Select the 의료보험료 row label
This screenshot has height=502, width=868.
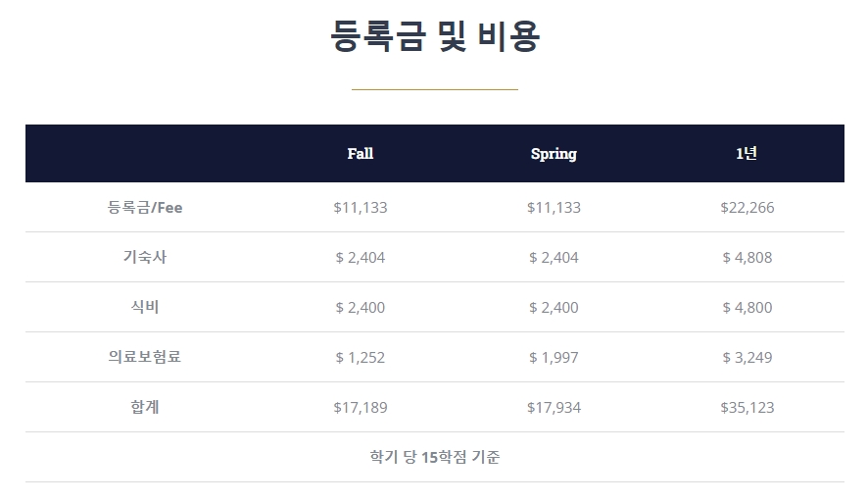144,357
